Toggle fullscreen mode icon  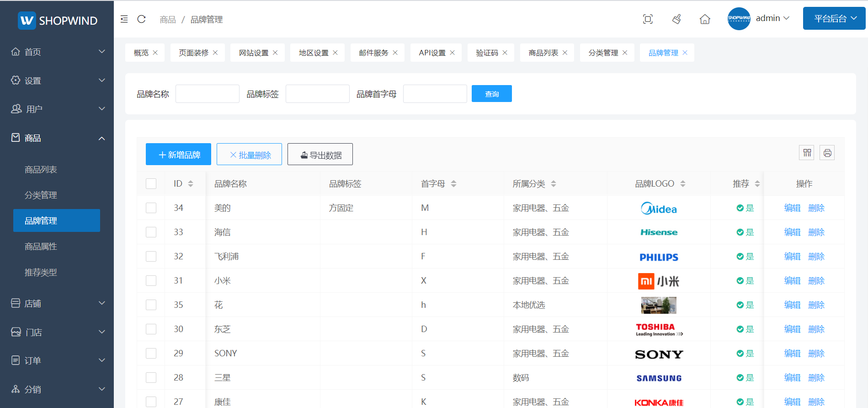tap(648, 19)
